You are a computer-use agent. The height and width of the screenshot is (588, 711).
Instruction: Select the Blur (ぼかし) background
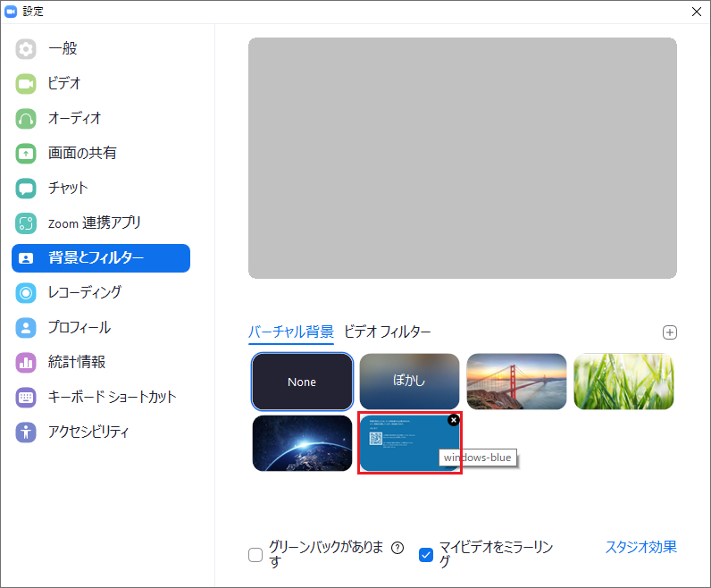(x=409, y=382)
